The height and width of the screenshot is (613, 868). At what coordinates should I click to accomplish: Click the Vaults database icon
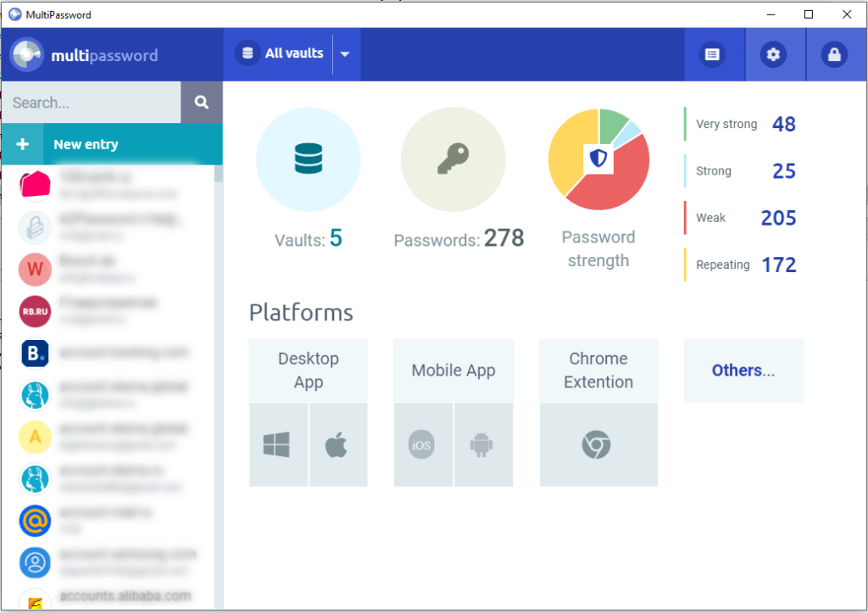point(308,159)
